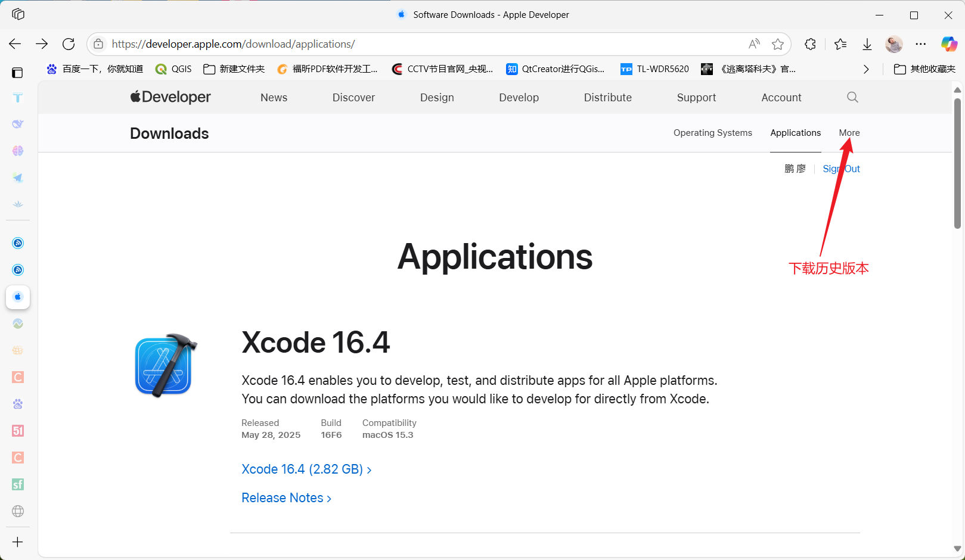Open the 福昕PDF软件开发工 bookmark

327,69
